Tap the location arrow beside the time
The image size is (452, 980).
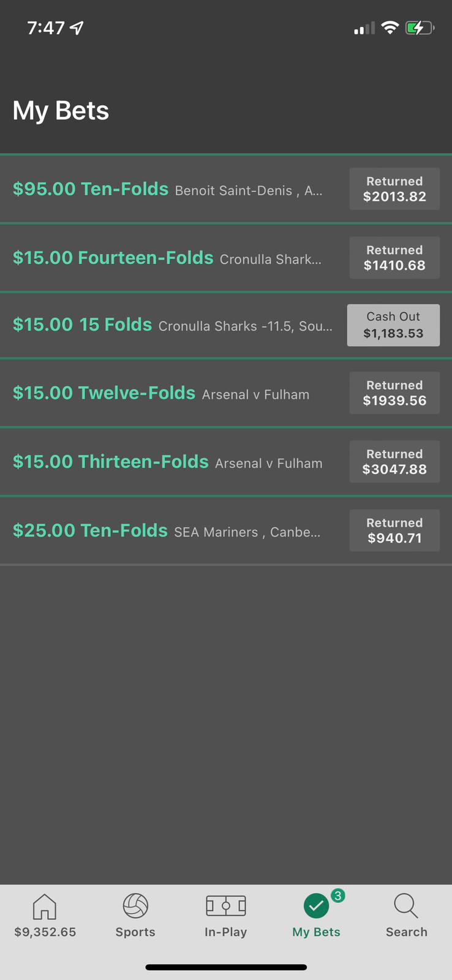[77, 28]
